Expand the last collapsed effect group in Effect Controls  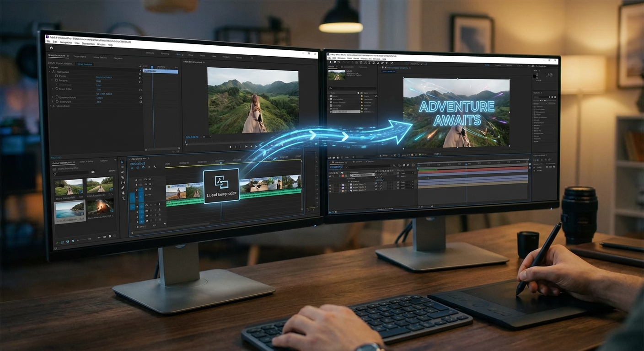point(51,106)
